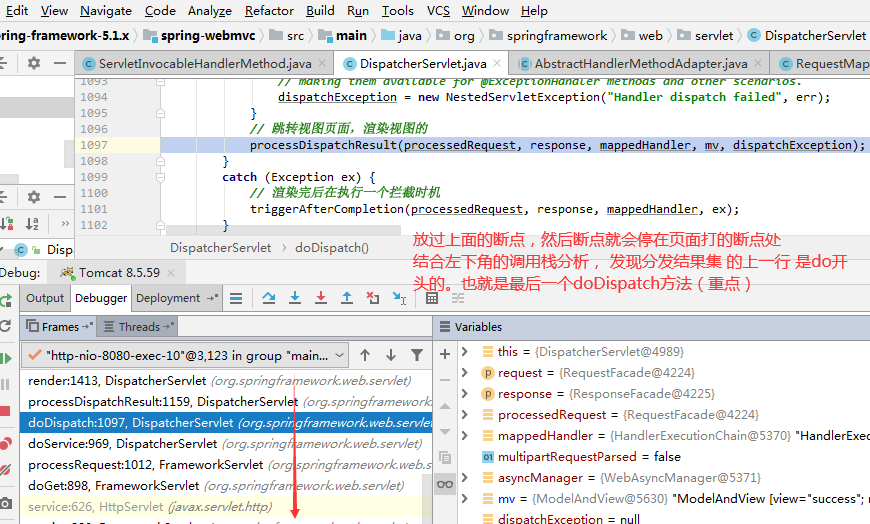This screenshot has height=524, width=870.
Task: Close the Tomcat 8.5.59 debug tab
Action: click(x=171, y=273)
